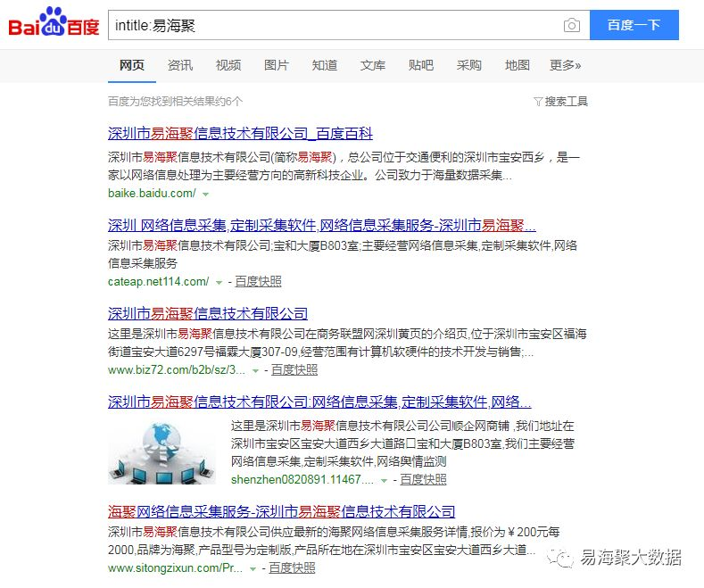The height and width of the screenshot is (588, 704).
Task: Click the 百度一下 search button
Action: [x=634, y=25]
